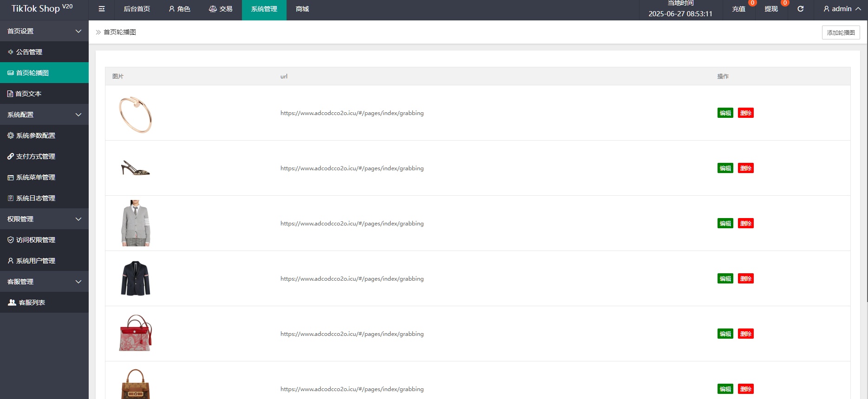Click the 添加轮播图 button
Viewport: 868px width, 399px height.
point(841,32)
